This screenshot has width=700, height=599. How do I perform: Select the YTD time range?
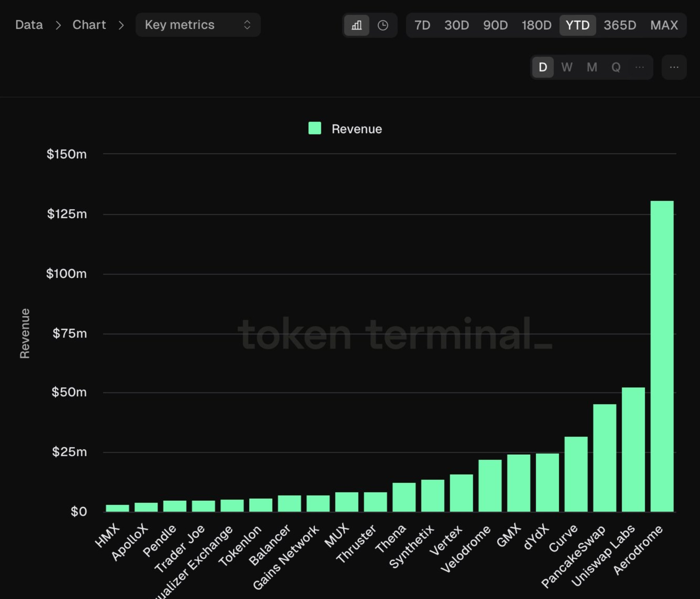pos(577,25)
